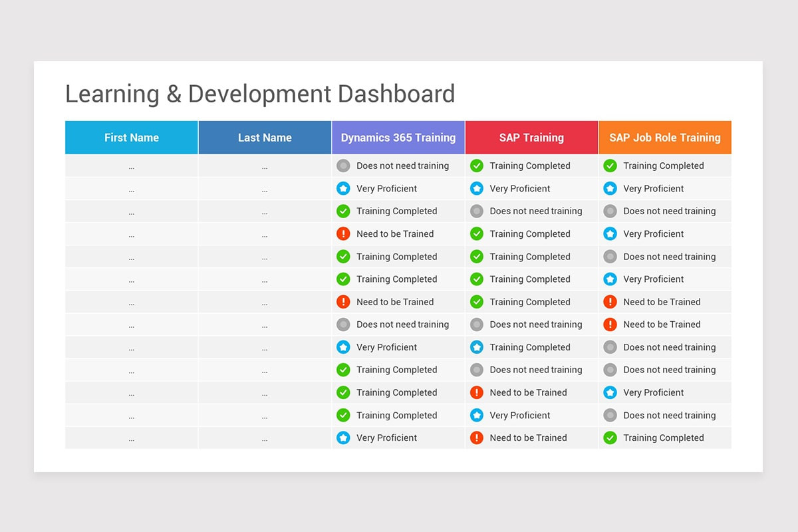The image size is (798, 532).
Task: Select the Last Name column header
Action: coord(265,138)
